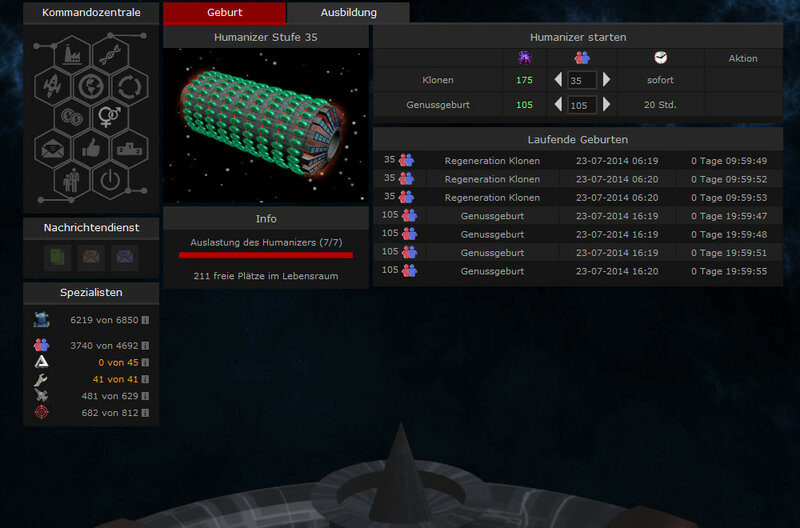800x528 pixels.
Task: Open green documents icon in Nachrichtendienst
Action: click(x=57, y=257)
